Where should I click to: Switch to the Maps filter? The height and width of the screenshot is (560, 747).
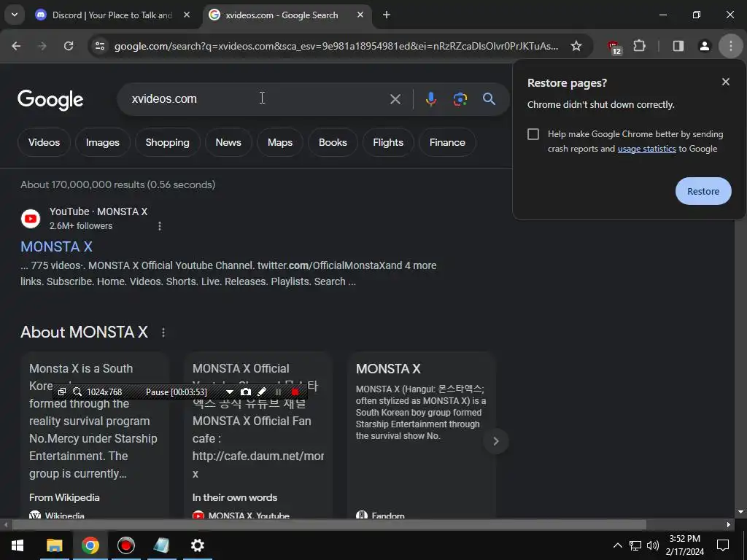point(279,142)
